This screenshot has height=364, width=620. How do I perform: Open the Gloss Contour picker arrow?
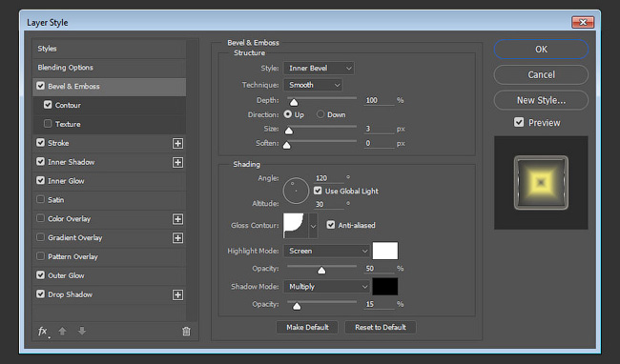[x=313, y=226]
